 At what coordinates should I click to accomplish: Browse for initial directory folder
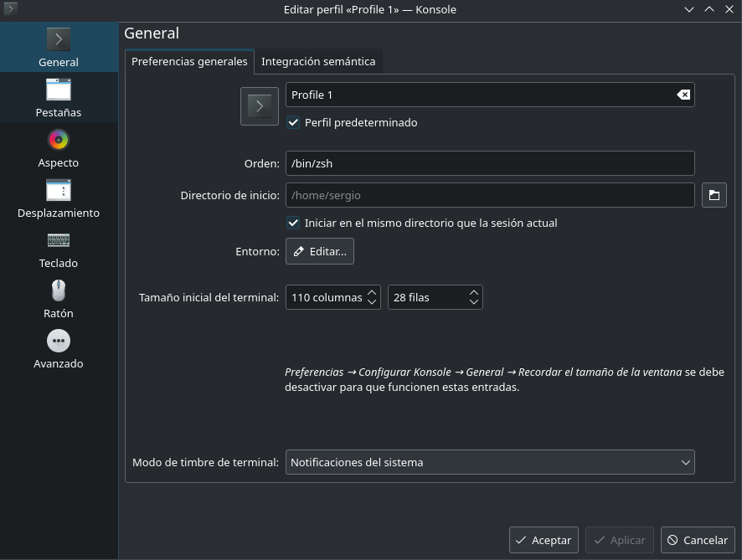tap(714, 195)
